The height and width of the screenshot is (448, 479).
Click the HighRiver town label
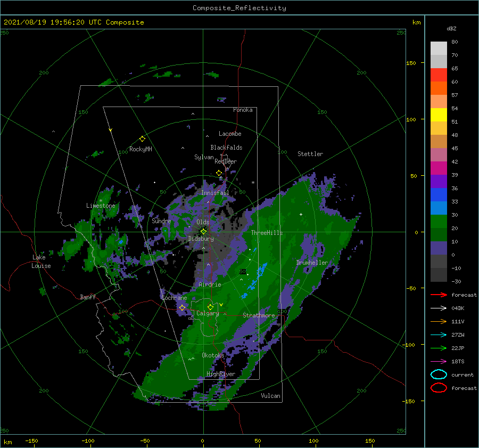tap(221, 374)
